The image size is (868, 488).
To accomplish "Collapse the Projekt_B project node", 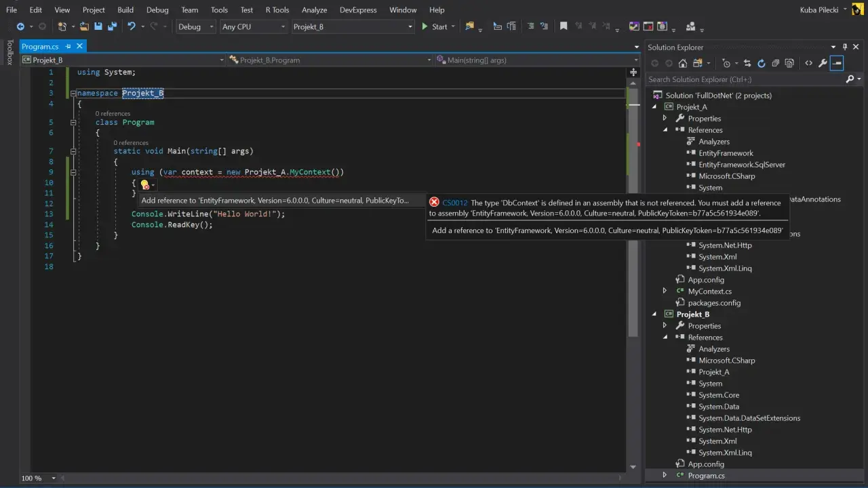I will 655,314.
